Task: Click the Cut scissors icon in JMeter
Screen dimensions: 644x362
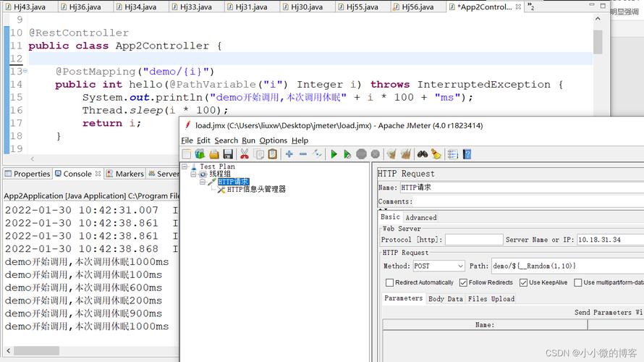Action: coord(245,154)
